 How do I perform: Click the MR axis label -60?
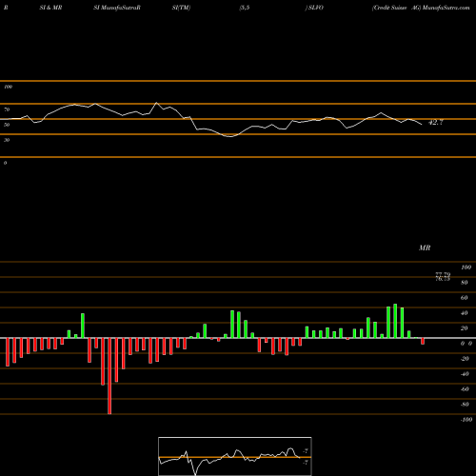[465, 389]
